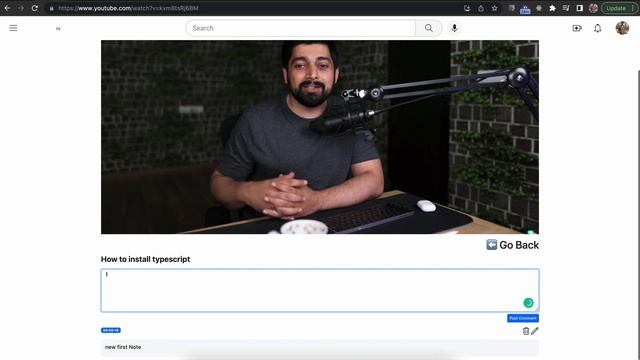Click the URL in the address bar
This screenshot has width=640, height=360.
128,8
